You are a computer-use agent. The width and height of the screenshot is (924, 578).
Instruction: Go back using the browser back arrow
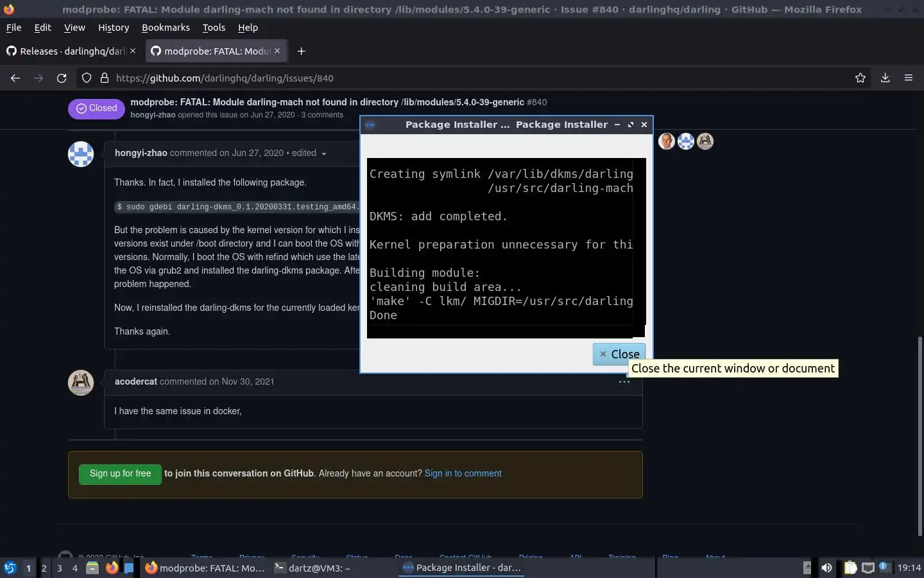(15, 78)
